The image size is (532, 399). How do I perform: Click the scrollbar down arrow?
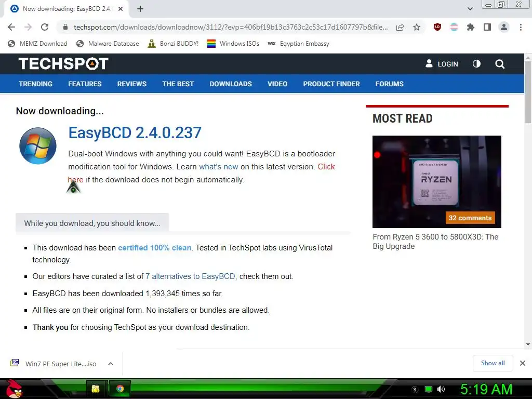pyautogui.click(x=528, y=344)
